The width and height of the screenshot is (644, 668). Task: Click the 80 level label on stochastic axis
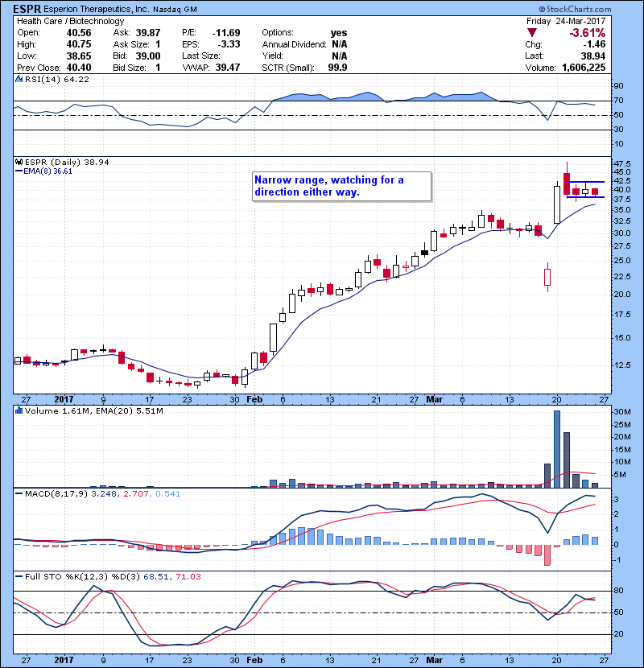click(x=618, y=591)
